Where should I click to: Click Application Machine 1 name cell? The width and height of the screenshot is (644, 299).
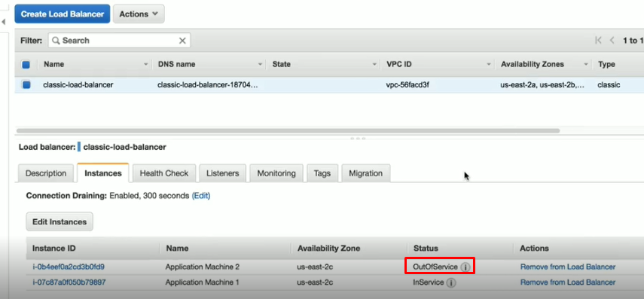[202, 282]
